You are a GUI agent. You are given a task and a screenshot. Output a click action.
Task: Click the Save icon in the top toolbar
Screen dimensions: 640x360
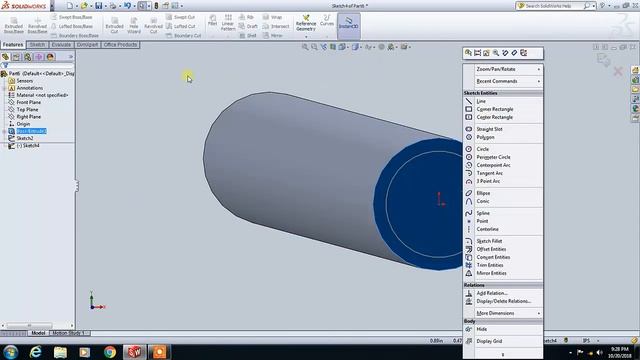point(99,6)
